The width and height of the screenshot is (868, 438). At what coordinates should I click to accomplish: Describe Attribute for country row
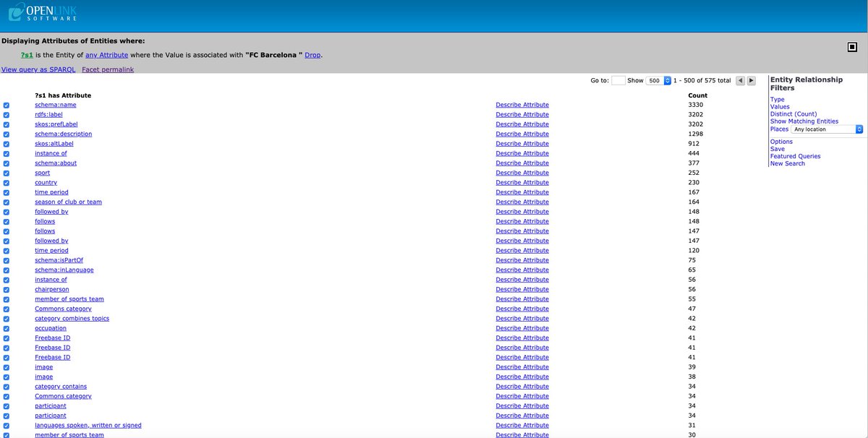click(522, 182)
